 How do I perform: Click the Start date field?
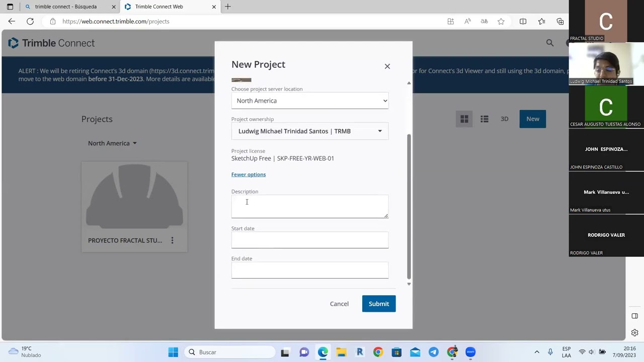pos(310,240)
